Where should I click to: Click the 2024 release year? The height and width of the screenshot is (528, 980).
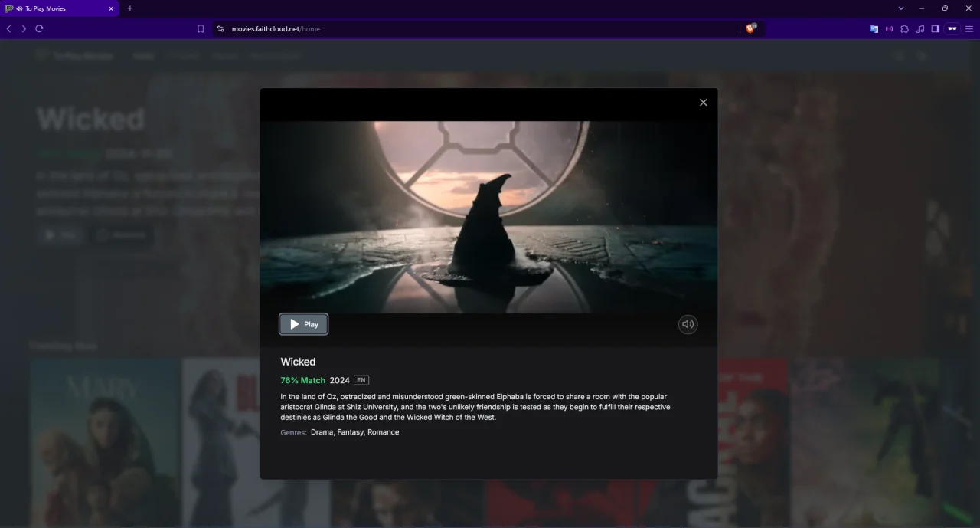pos(339,380)
